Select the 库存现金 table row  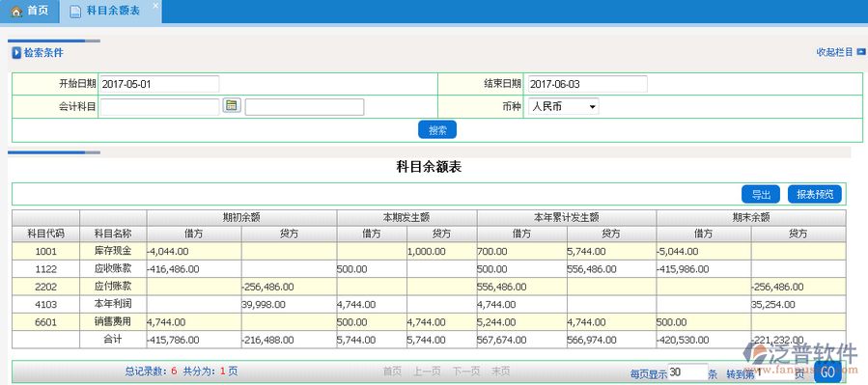pyautogui.click(x=429, y=251)
